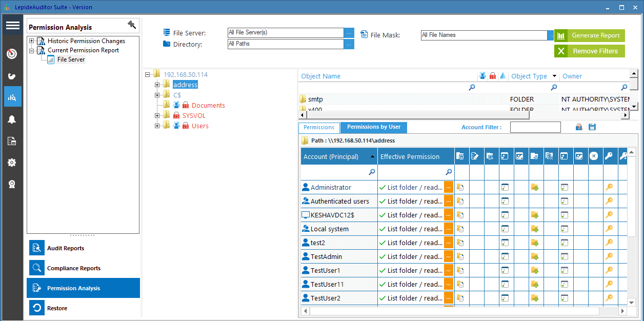
Task: Select the Local system account row
Action: tap(339, 229)
